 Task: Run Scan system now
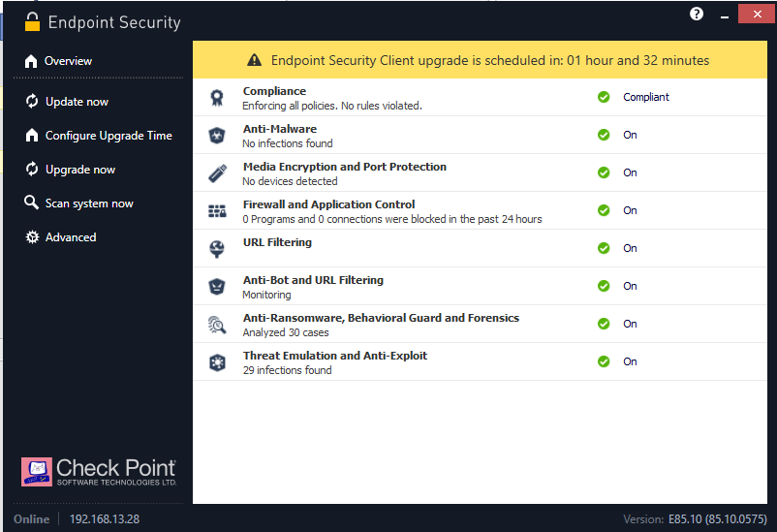click(89, 203)
